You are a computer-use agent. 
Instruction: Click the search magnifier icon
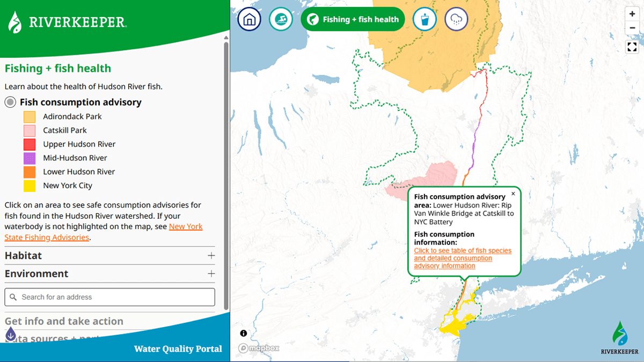pos(13,297)
